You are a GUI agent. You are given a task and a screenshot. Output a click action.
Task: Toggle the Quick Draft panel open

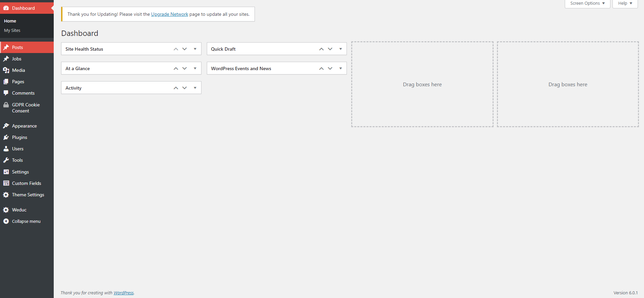340,49
